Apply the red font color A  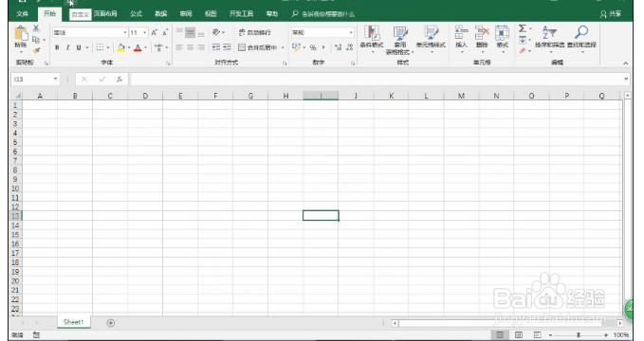pos(138,47)
